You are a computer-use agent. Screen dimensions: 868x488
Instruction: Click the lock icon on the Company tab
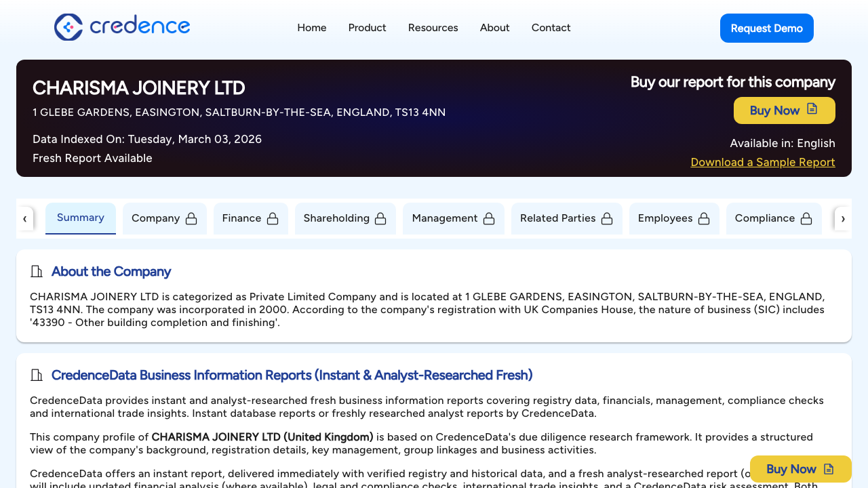coord(193,218)
